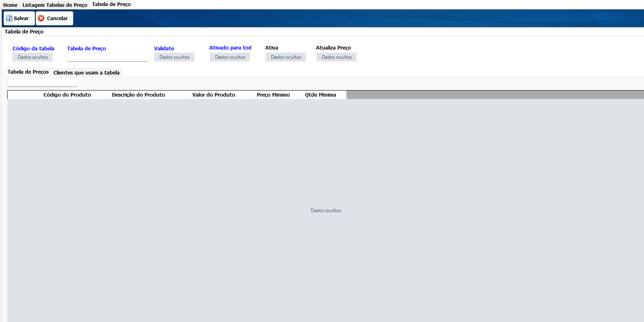
Task: Click the Ativa field label
Action: [272, 48]
